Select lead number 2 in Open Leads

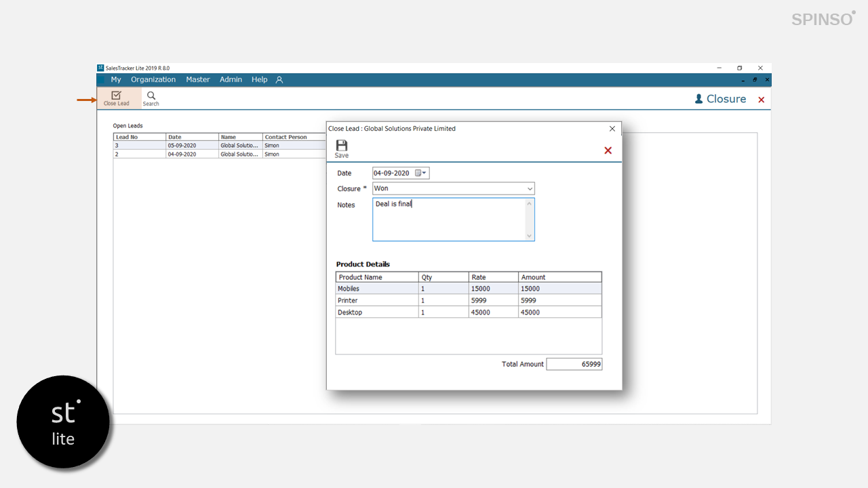pyautogui.click(x=139, y=155)
